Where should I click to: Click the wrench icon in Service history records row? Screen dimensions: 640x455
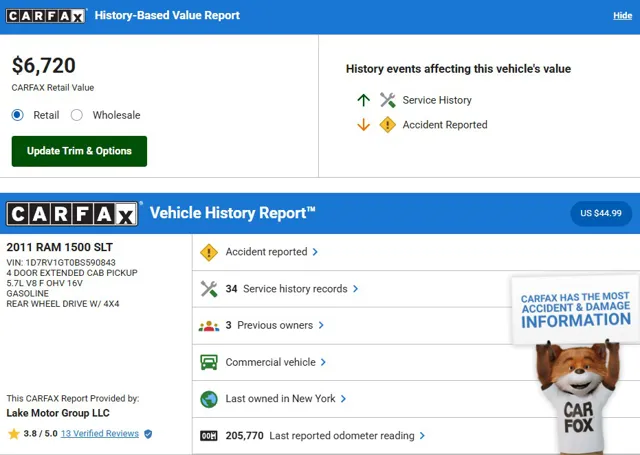[x=209, y=289]
